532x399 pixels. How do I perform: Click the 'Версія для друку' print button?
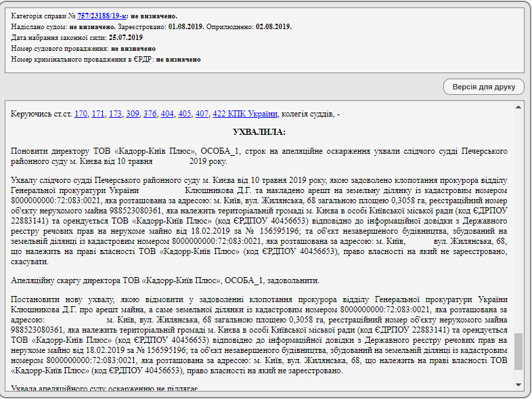coord(483,87)
